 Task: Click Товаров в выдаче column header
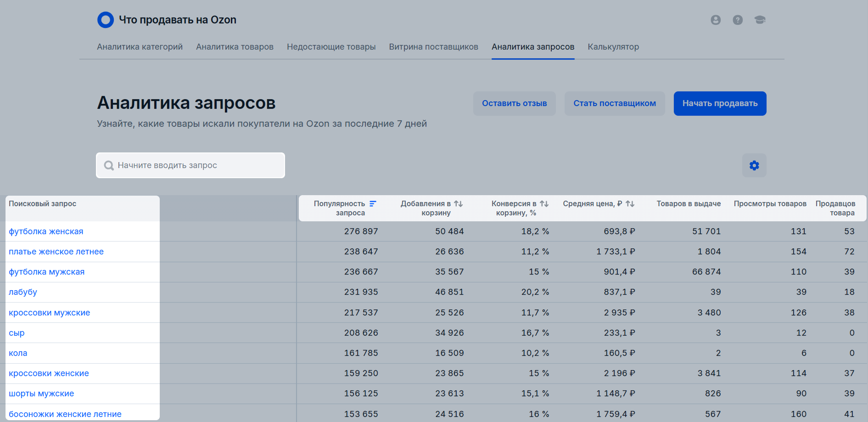[689, 203]
